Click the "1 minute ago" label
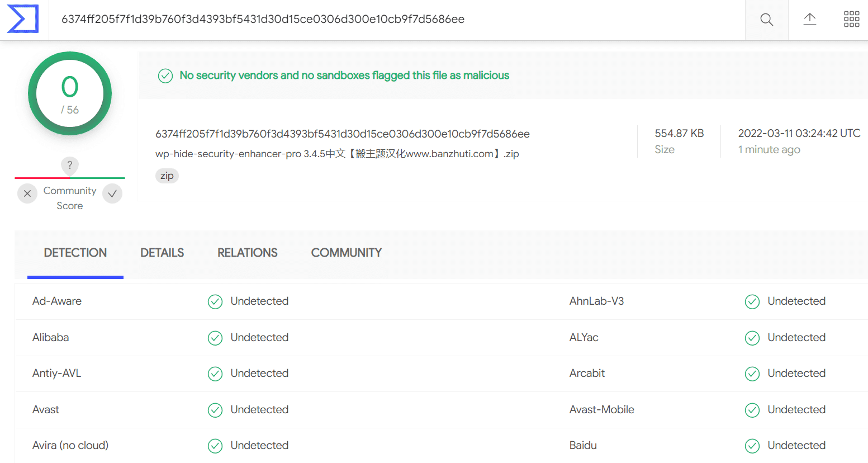Viewport: 868px width, 463px height. point(769,149)
